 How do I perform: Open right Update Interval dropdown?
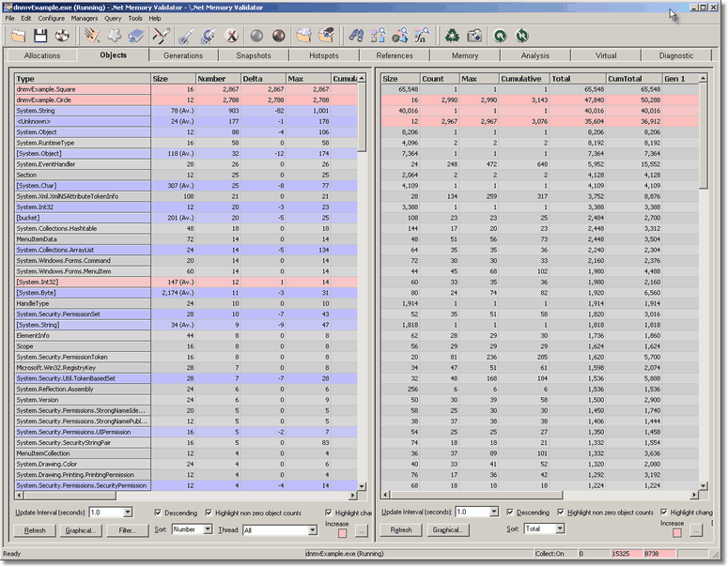(494, 512)
